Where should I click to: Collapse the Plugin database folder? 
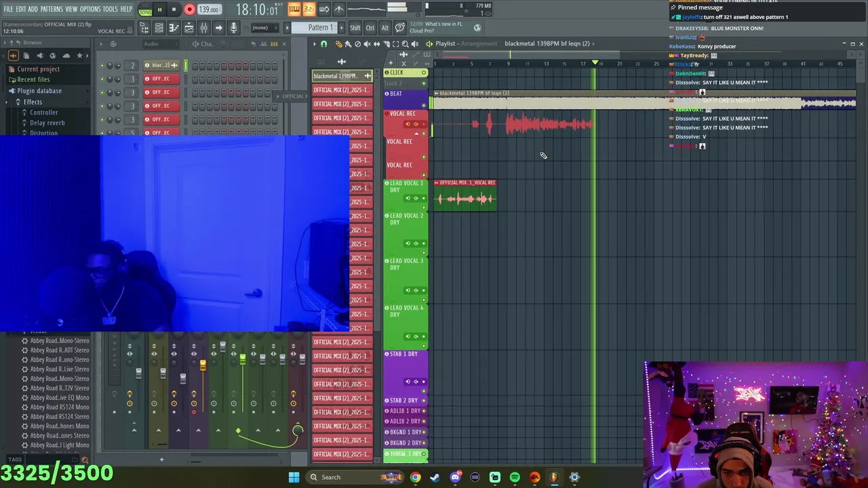39,91
